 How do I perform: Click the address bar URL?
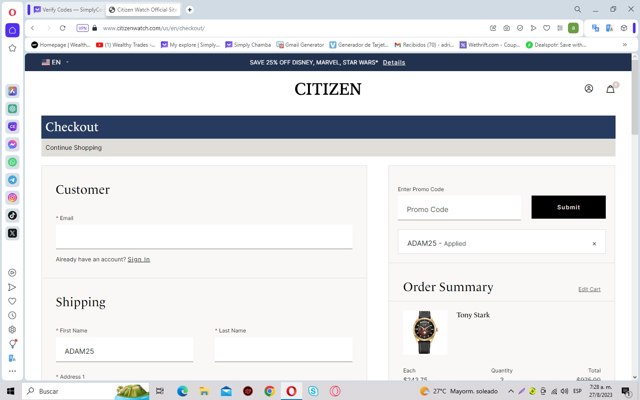click(154, 28)
